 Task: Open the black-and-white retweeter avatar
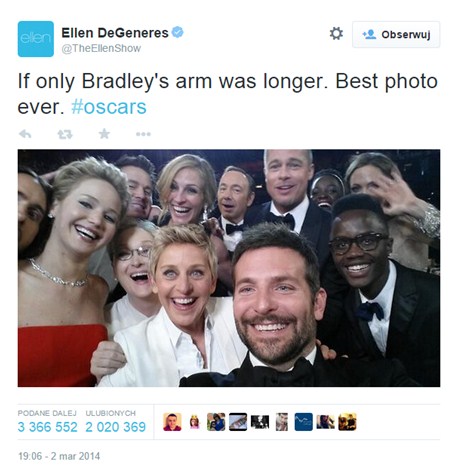[260, 422]
